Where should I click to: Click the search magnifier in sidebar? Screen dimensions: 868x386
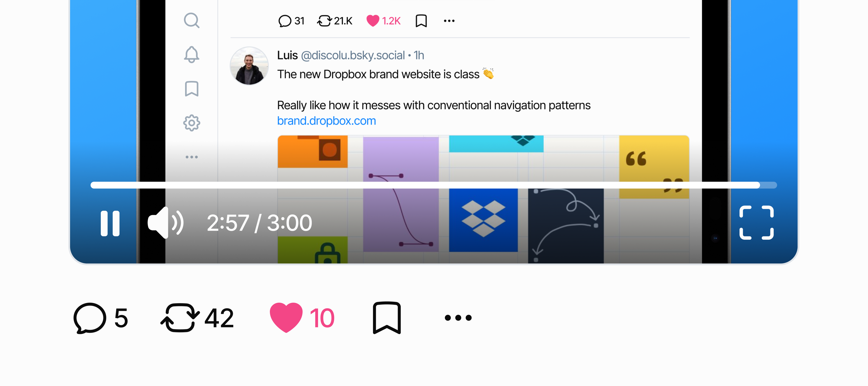(192, 21)
